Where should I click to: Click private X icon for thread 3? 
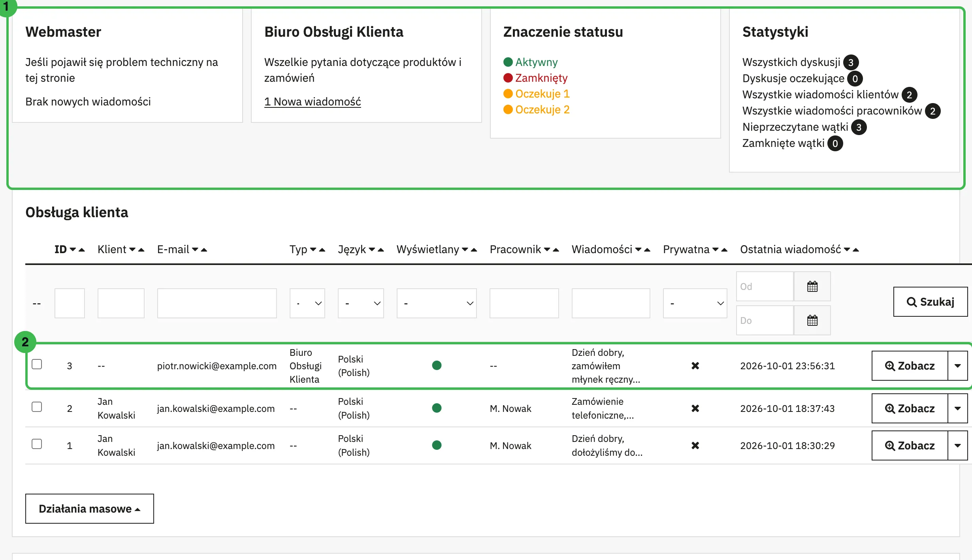pyautogui.click(x=695, y=366)
